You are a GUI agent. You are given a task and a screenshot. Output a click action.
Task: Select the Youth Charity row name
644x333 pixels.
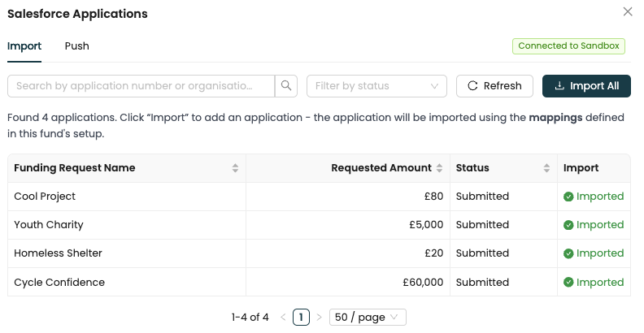pyautogui.click(x=49, y=225)
